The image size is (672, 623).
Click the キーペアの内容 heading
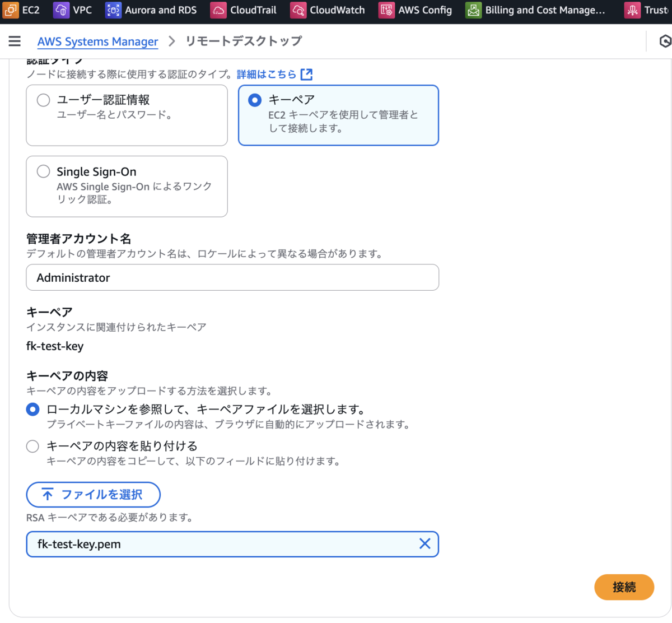[x=67, y=376]
